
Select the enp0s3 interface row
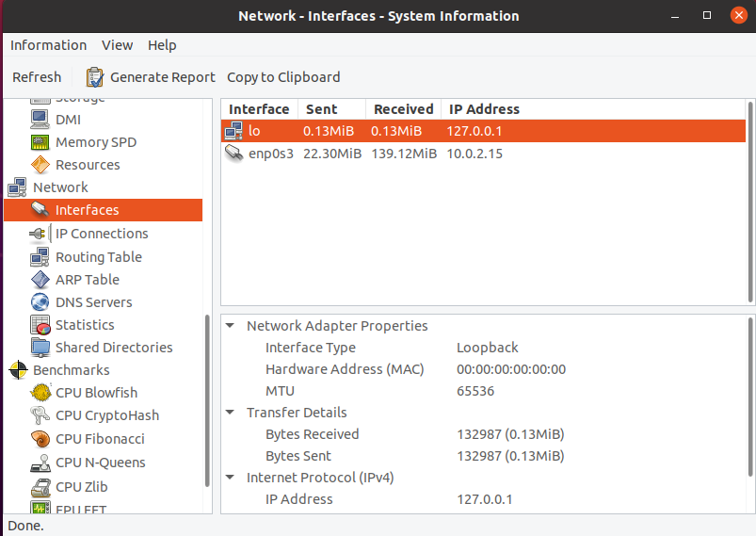click(483, 154)
